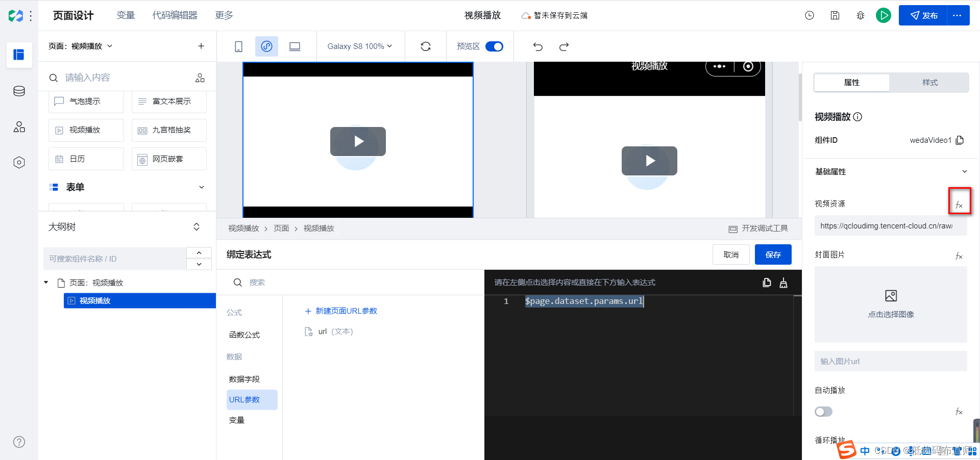This screenshot has width=980, height=460.
Task: Click 保存 to save the expression
Action: click(773, 254)
